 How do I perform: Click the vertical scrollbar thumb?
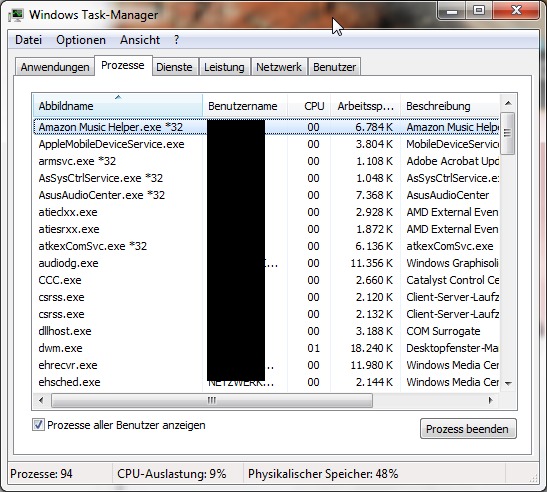click(508, 133)
